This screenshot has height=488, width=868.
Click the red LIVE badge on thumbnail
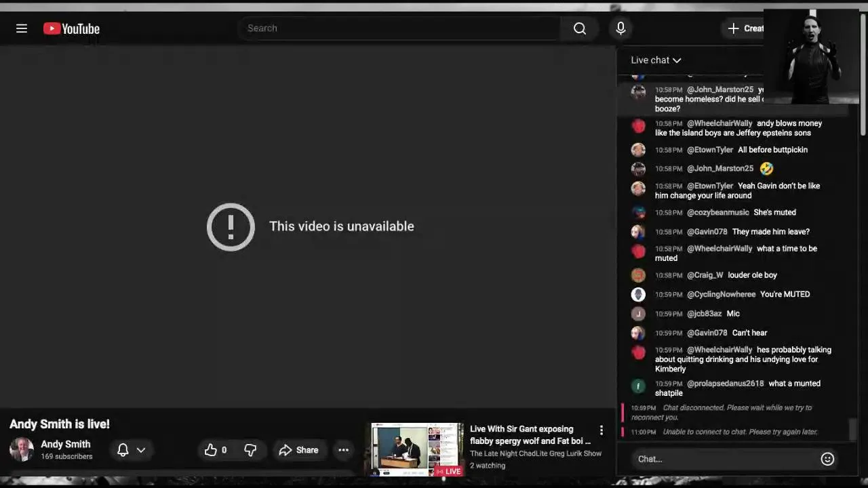(x=449, y=471)
